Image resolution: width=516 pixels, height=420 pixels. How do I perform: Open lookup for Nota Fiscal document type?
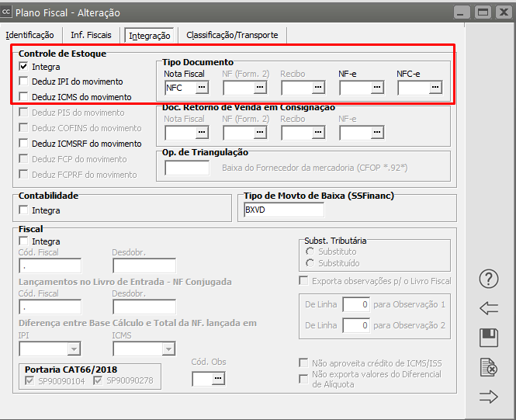coord(202,88)
